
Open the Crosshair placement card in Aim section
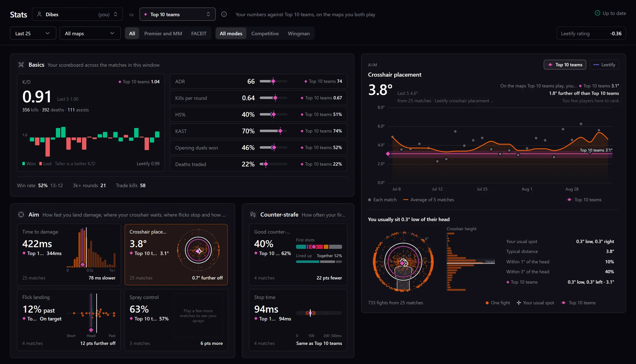(x=176, y=254)
